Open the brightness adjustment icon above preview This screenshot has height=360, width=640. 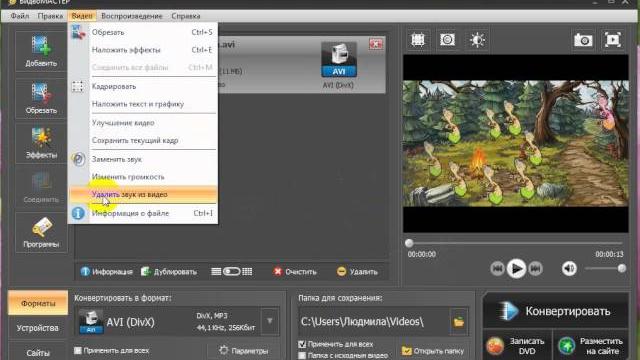coord(477,40)
